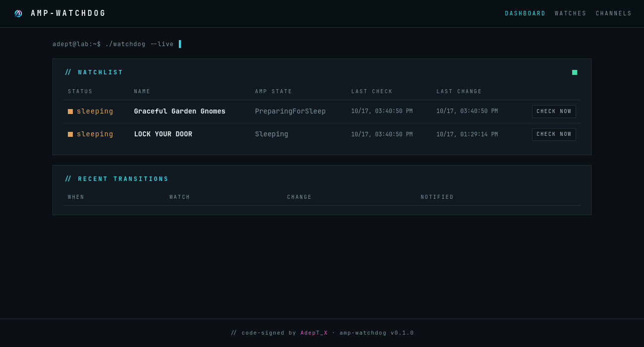The width and height of the screenshot is (644, 347).
Task: Click the NOTIFIED column header
Action: tap(437, 197)
